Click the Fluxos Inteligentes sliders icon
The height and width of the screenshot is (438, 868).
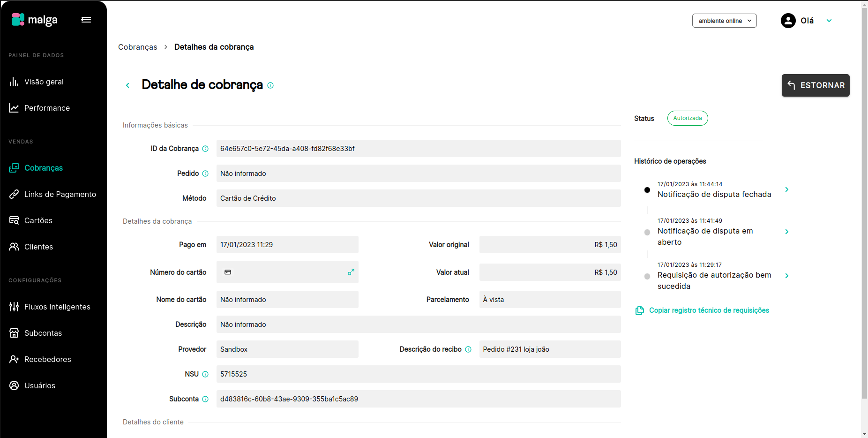(14, 307)
